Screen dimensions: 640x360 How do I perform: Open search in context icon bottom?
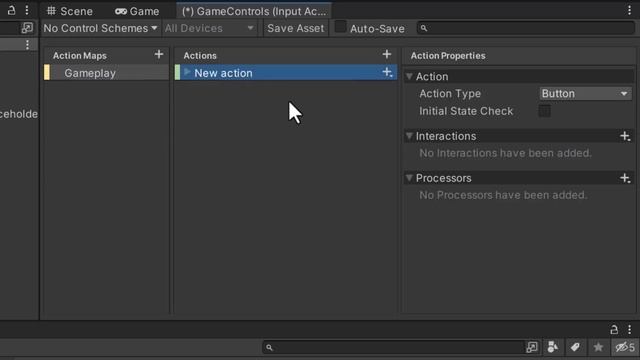point(532,347)
